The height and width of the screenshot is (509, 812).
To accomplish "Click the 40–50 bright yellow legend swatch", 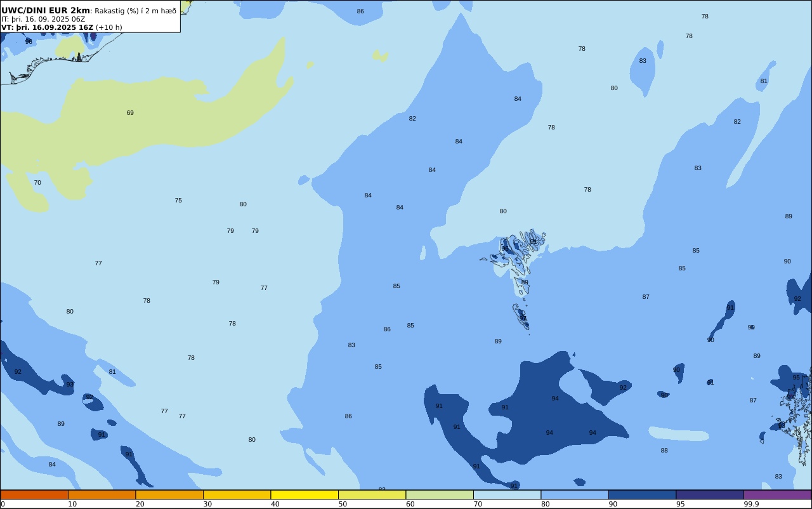I will click(x=304, y=494).
